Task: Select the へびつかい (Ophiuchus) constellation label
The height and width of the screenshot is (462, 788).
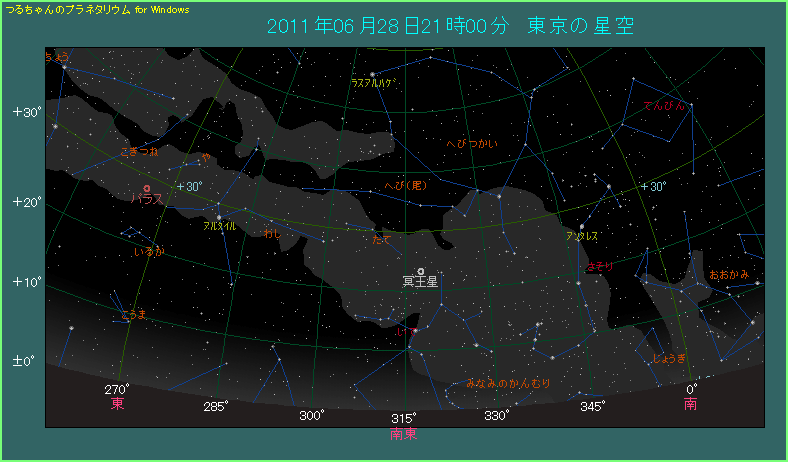Action: [x=471, y=145]
